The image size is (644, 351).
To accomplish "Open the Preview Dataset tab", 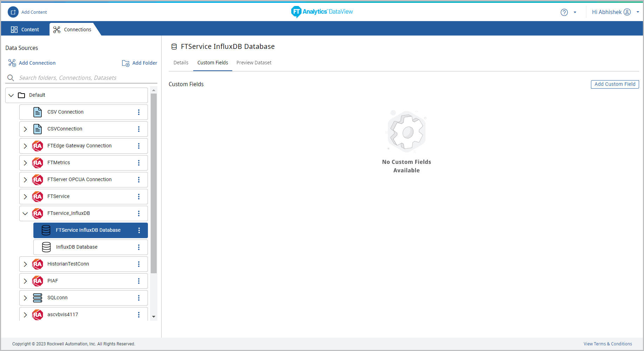I will [x=254, y=63].
